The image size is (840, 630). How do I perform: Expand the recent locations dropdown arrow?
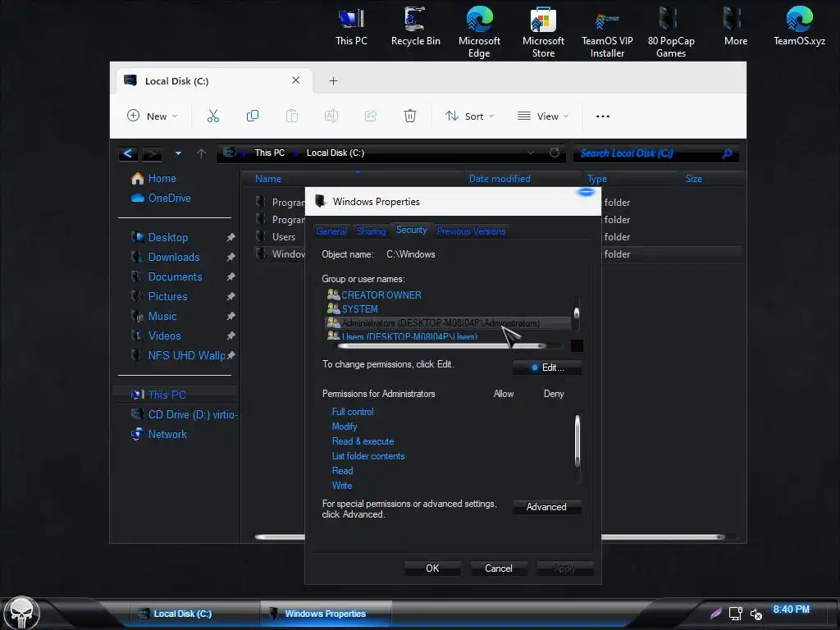178,153
